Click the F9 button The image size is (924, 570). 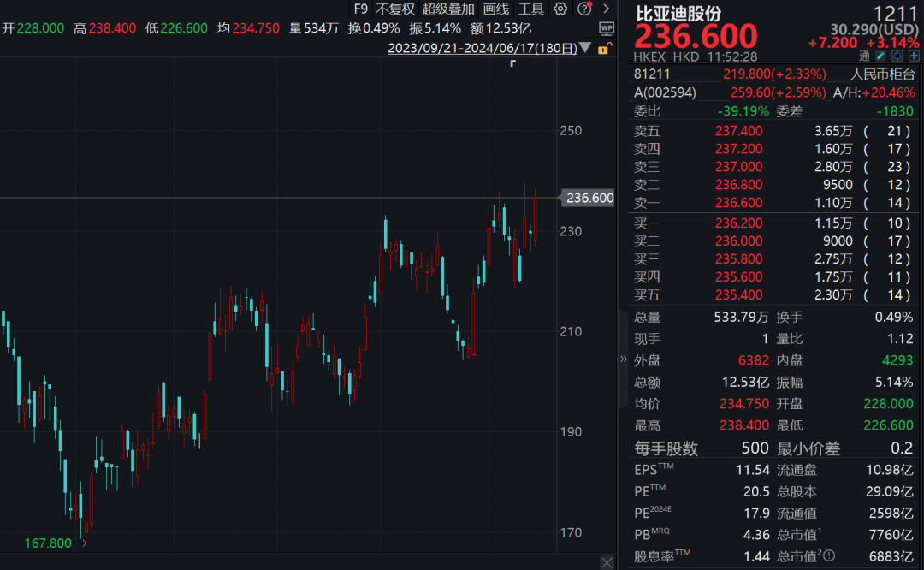(x=361, y=9)
